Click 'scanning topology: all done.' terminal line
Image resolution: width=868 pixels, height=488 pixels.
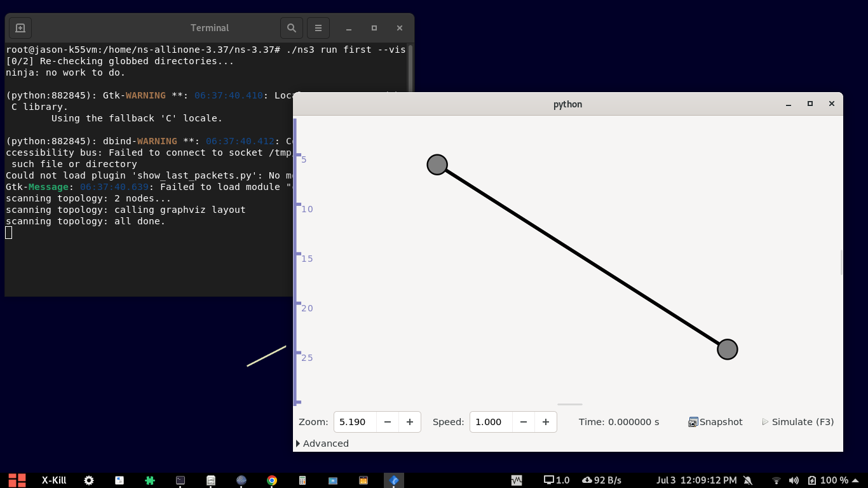click(x=85, y=221)
